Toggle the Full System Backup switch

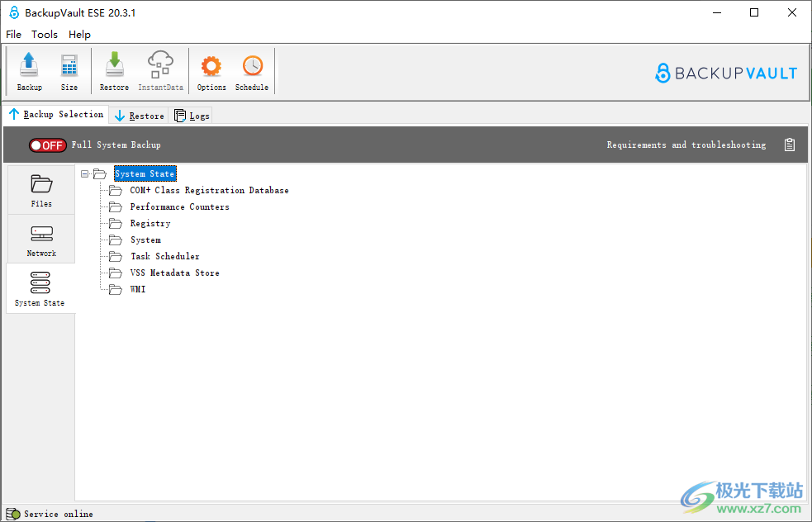coord(47,145)
